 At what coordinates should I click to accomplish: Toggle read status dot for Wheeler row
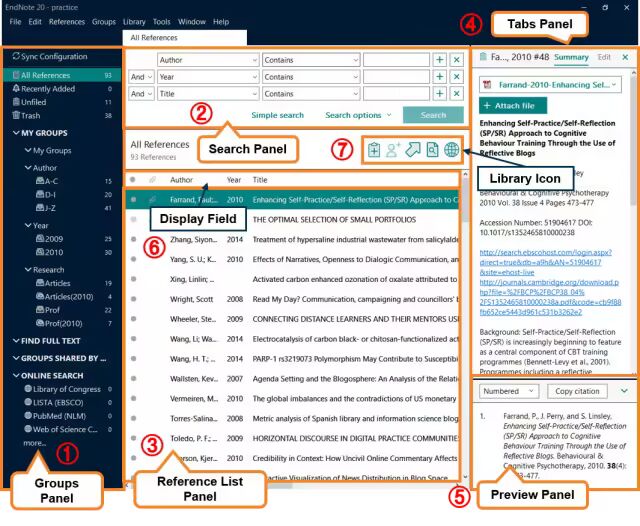coord(133,319)
